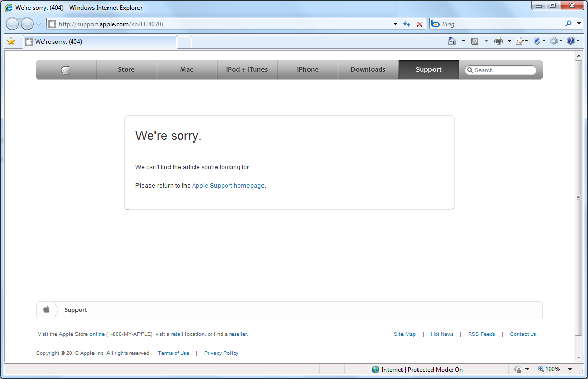Click the Print toolbar icon
This screenshot has width=588, height=379.
tap(499, 41)
